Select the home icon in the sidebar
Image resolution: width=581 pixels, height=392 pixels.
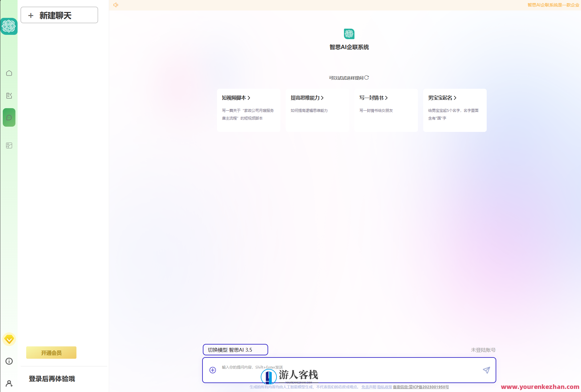pos(9,73)
